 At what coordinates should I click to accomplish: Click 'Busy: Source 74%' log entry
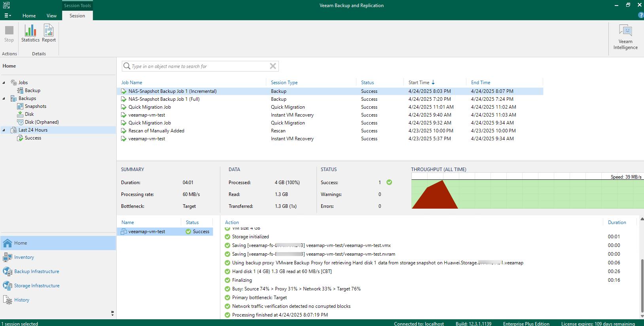point(296,289)
